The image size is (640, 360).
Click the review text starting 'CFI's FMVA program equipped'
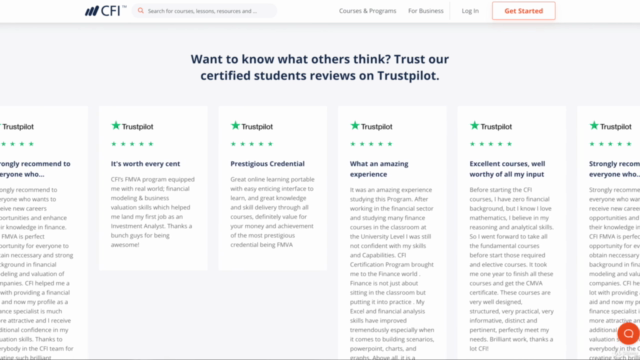[x=153, y=212]
